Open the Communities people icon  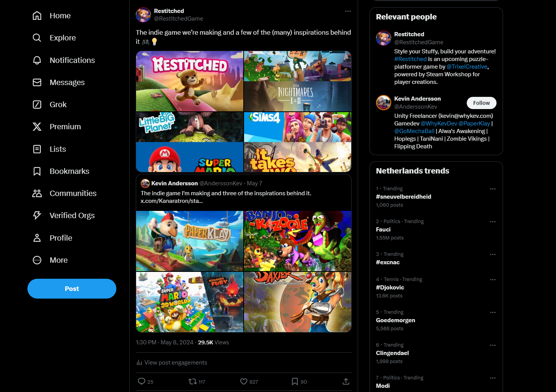pyautogui.click(x=37, y=193)
